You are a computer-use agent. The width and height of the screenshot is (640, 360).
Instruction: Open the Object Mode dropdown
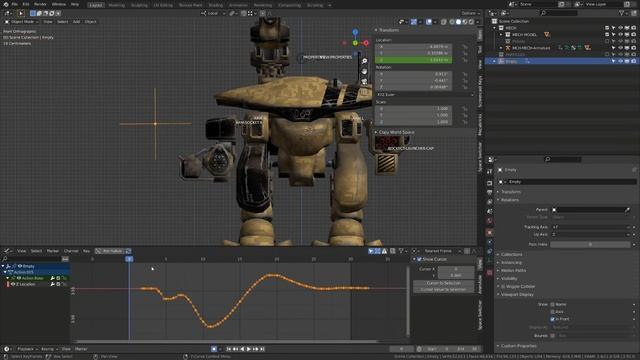[22, 22]
